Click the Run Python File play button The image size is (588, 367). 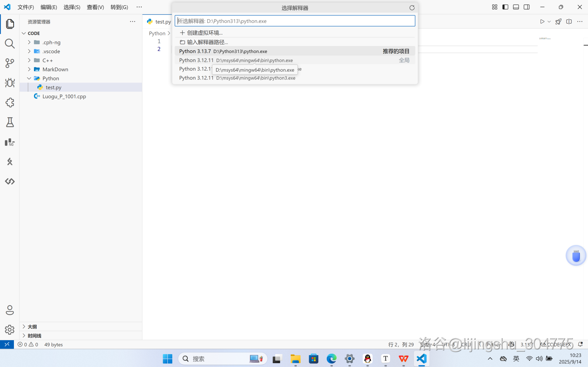[542, 21]
